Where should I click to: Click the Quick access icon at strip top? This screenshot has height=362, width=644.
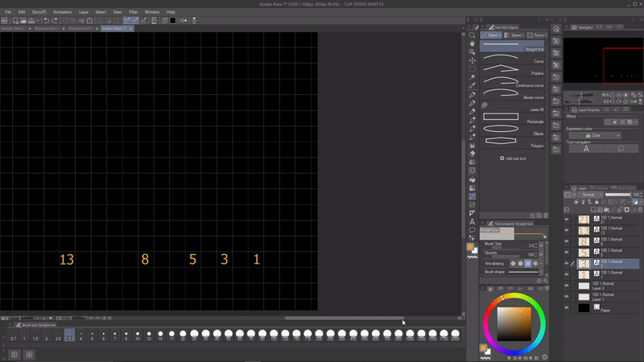556,29
